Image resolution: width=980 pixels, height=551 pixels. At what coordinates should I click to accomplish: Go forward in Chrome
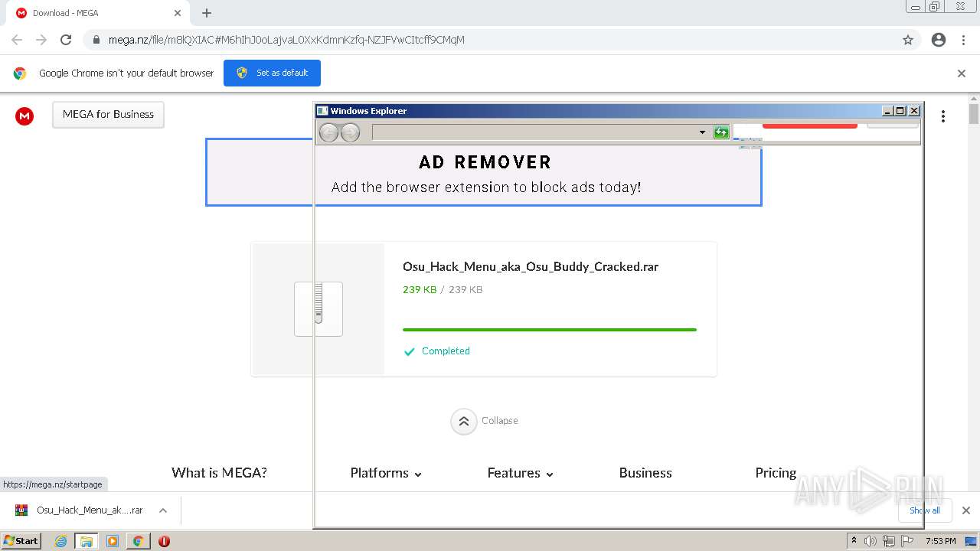tap(41, 40)
